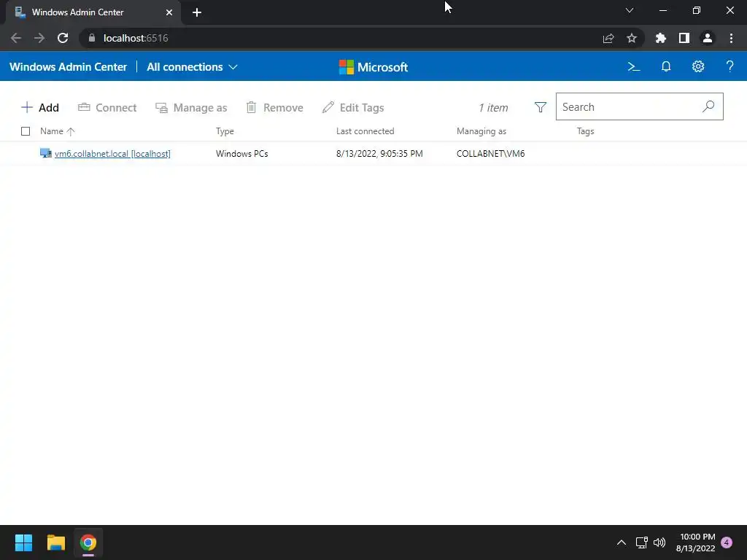The width and height of the screenshot is (747, 560).
Task: Click the Remove button
Action: click(x=274, y=108)
